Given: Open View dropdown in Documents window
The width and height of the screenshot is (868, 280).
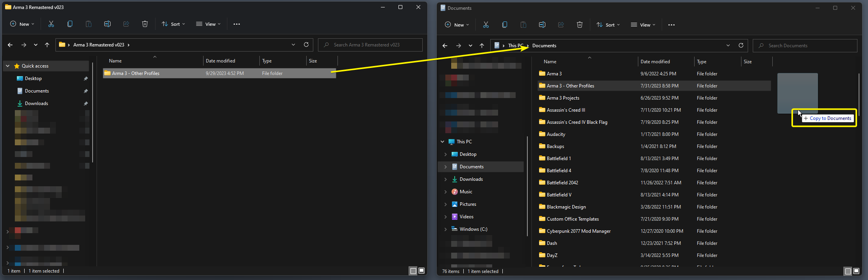Looking at the screenshot, I should click(x=643, y=25).
